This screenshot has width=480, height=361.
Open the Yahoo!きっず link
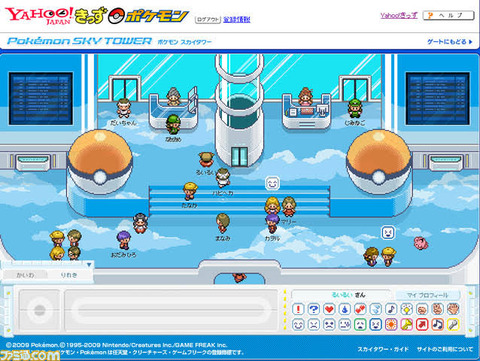399,15
